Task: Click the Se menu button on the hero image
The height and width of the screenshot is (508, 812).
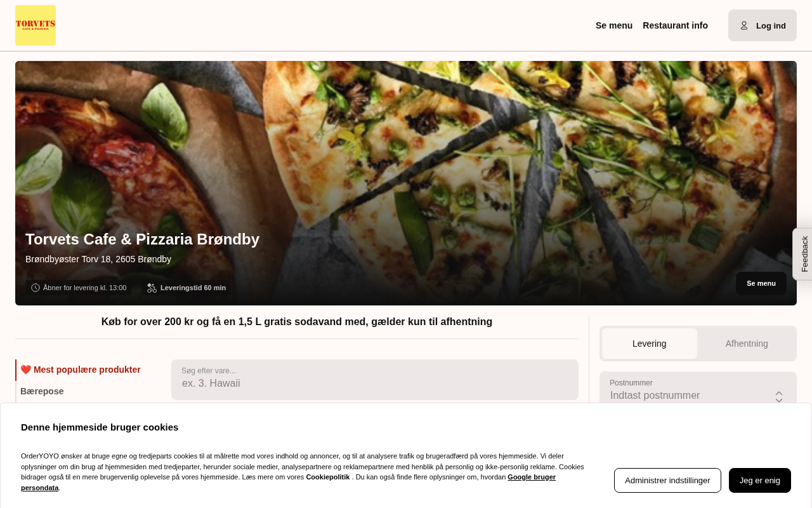Action: coord(761,283)
